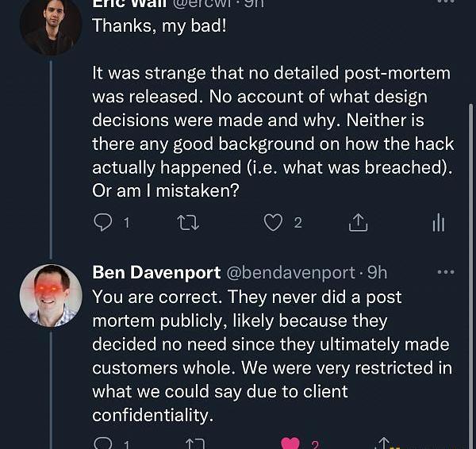Open more options on Ben Davenport's tweet

tap(446, 272)
